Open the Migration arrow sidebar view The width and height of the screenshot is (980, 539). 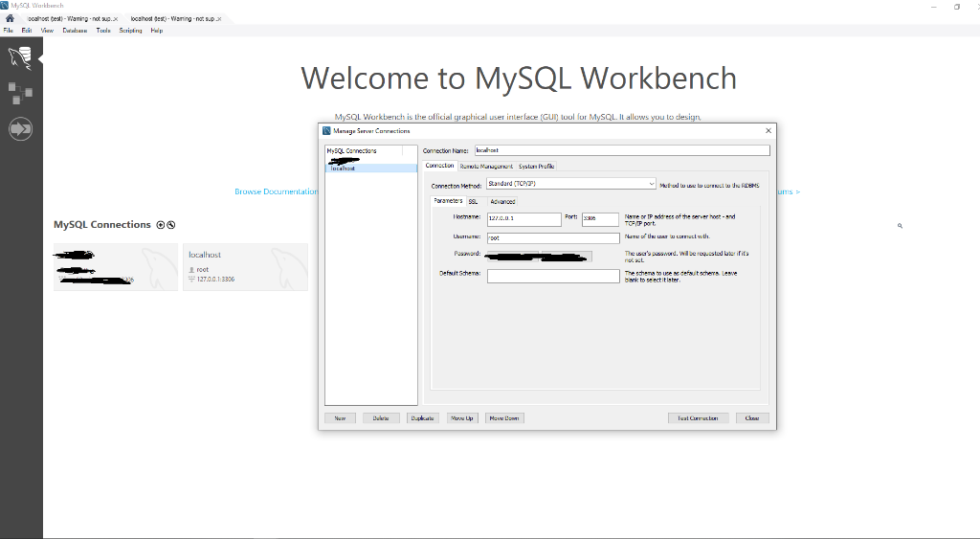coord(21,129)
